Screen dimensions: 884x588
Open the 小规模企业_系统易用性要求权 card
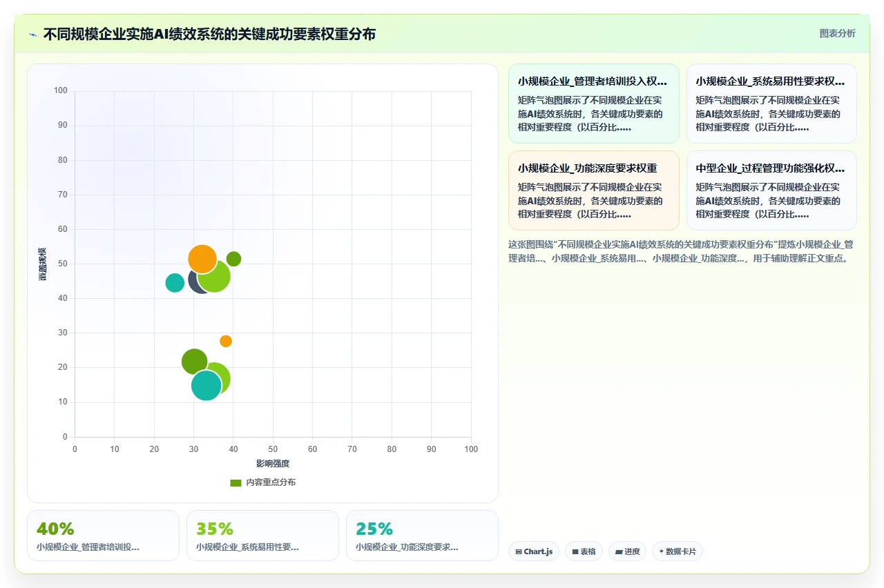coord(771,104)
